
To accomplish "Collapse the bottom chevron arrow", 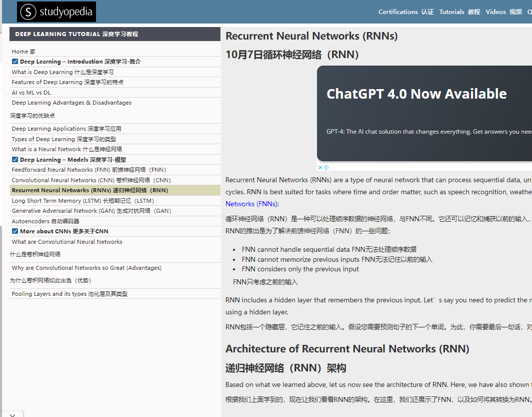I will [12, 414].
